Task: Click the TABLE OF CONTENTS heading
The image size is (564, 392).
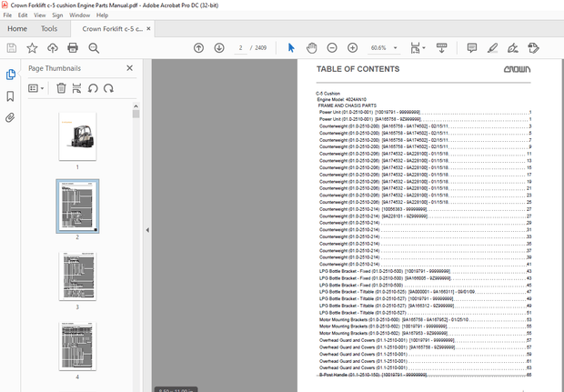Action: 358,69
